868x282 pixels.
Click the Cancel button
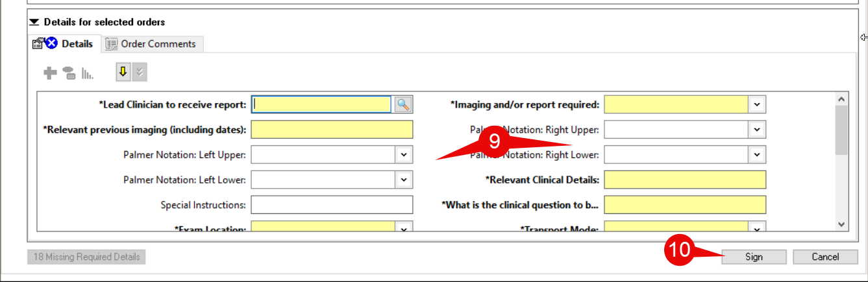825,257
